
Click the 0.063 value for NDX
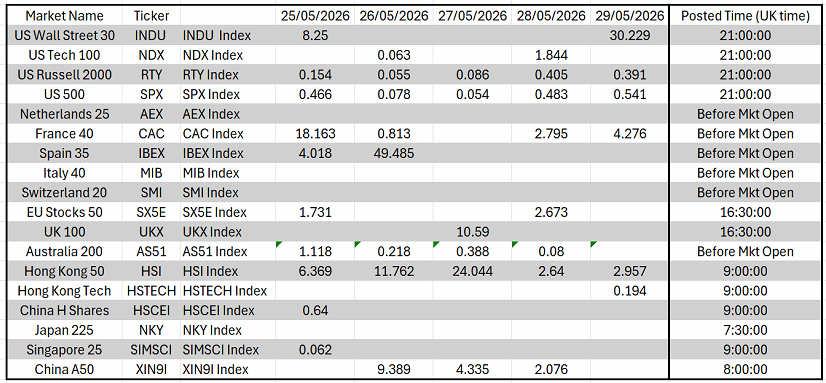pos(394,55)
